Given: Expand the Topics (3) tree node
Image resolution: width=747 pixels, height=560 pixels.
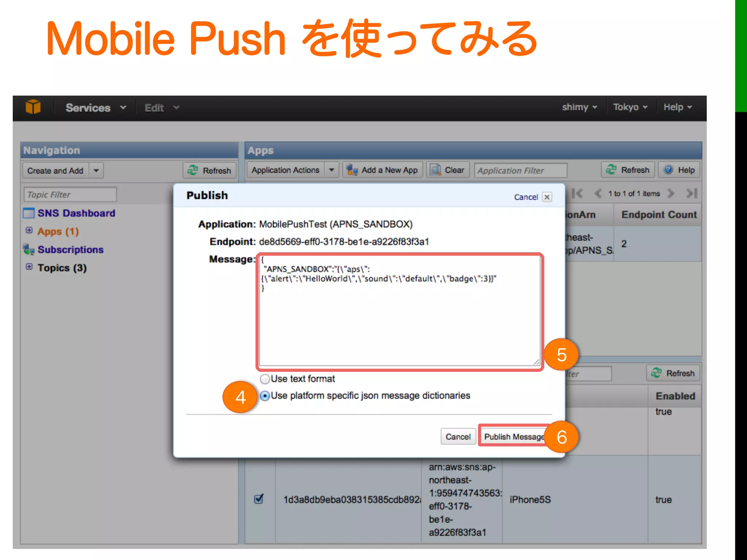Looking at the screenshot, I should click(x=29, y=267).
